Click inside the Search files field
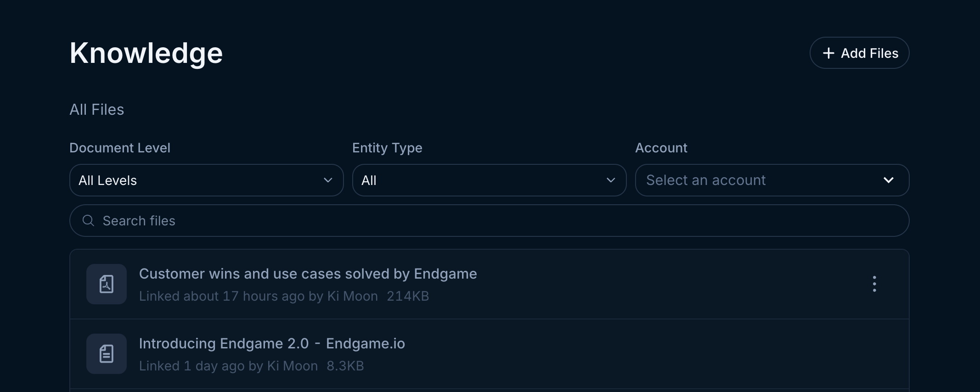 (x=367, y=220)
